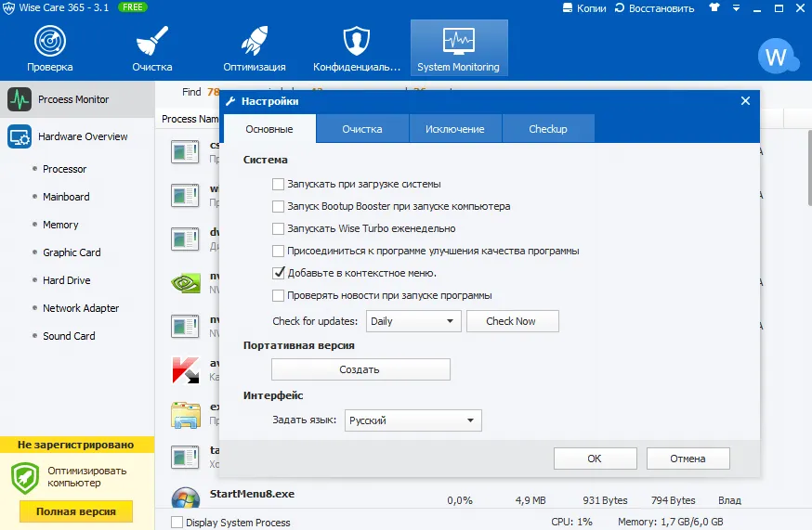This screenshot has height=530, width=812.
Task: Click the Отмена button
Action: coord(688,459)
